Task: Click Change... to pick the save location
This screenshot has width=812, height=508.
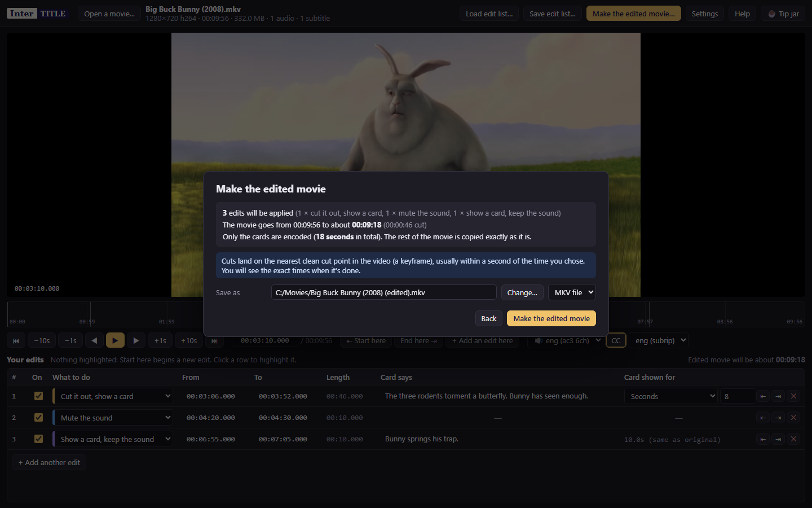Action: [522, 292]
